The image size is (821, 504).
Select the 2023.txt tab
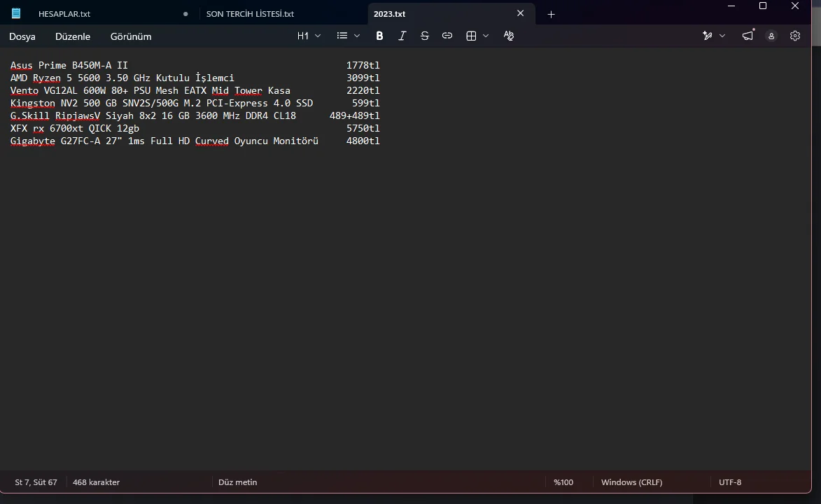[390, 14]
